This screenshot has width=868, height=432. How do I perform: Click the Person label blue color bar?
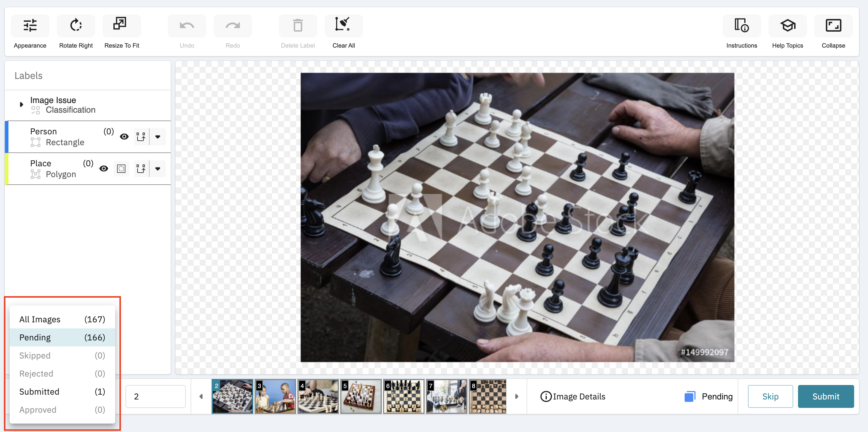(6, 136)
